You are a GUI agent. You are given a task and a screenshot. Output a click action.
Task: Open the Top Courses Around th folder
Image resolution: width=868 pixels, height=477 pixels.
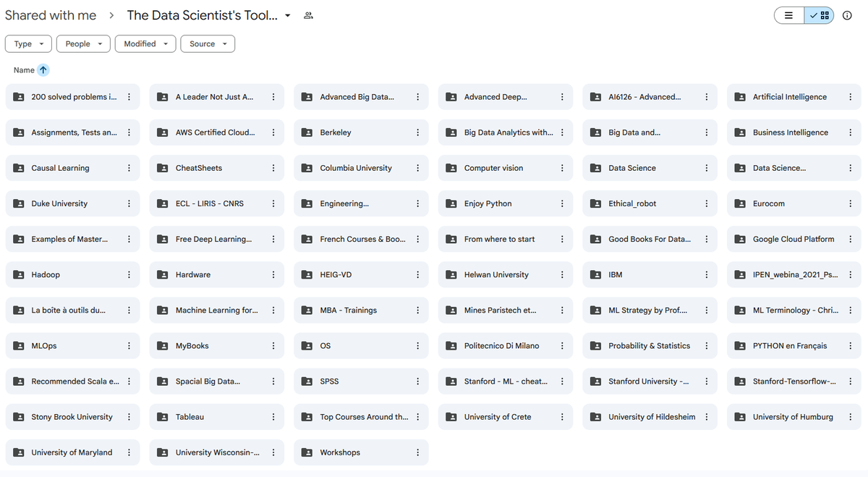coord(361,417)
